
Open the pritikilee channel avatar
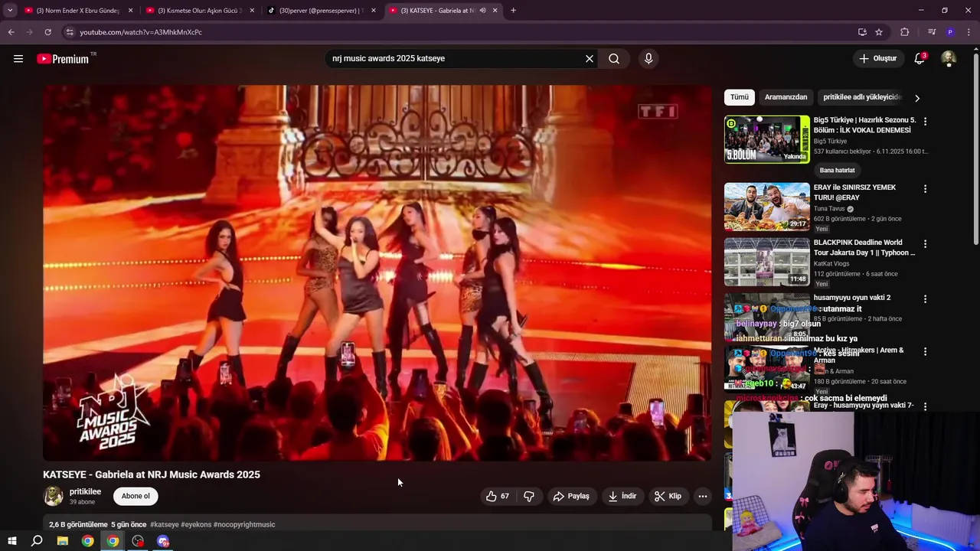click(x=54, y=496)
